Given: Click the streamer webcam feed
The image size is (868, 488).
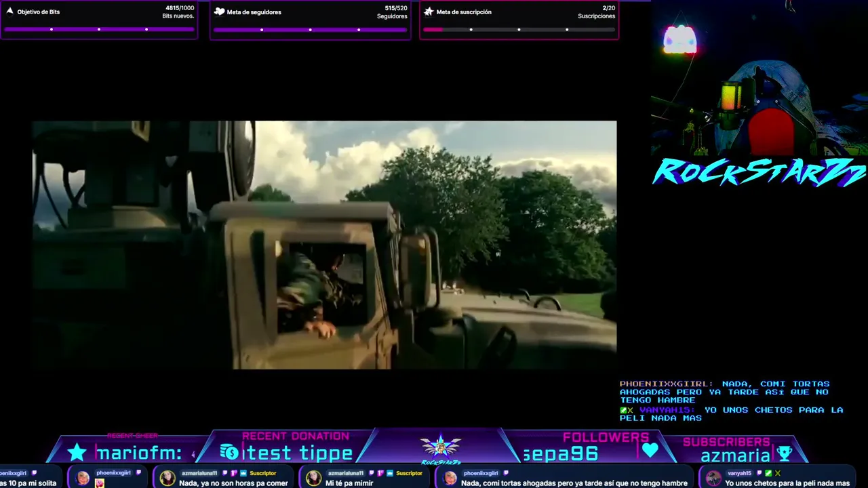Looking at the screenshot, I should [x=759, y=78].
